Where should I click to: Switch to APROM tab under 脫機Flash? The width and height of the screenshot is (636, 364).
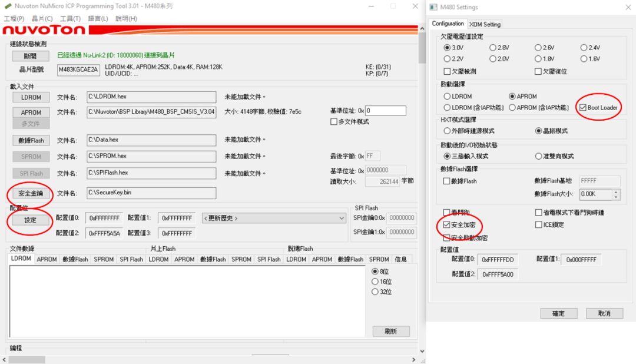tap(322, 259)
